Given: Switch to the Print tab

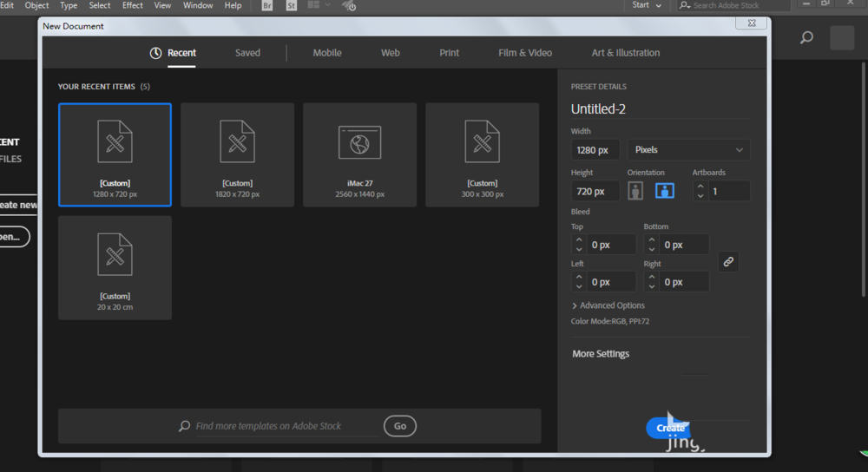Looking at the screenshot, I should click(x=449, y=53).
